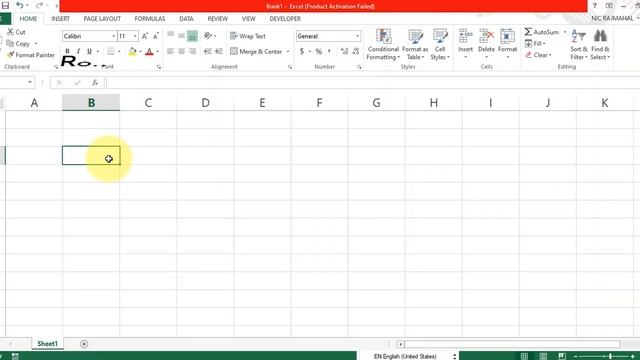Open the Sort & Filter menu
The height and width of the screenshot is (360, 640).
(579, 44)
